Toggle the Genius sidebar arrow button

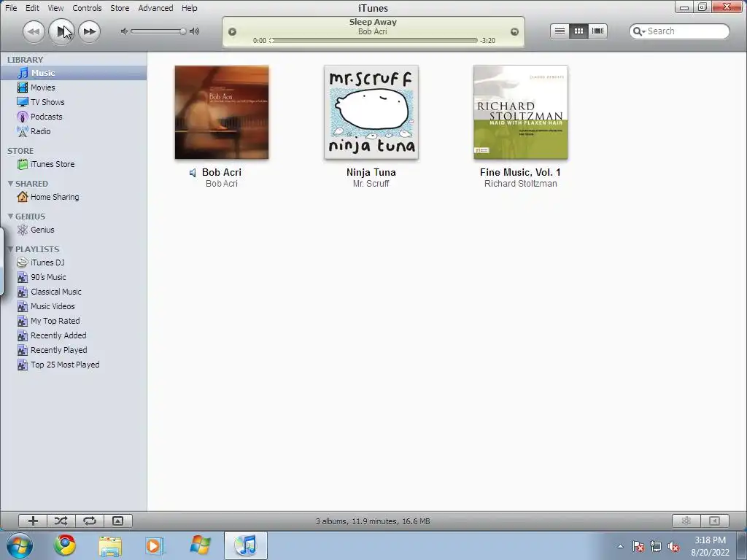pyautogui.click(x=715, y=521)
